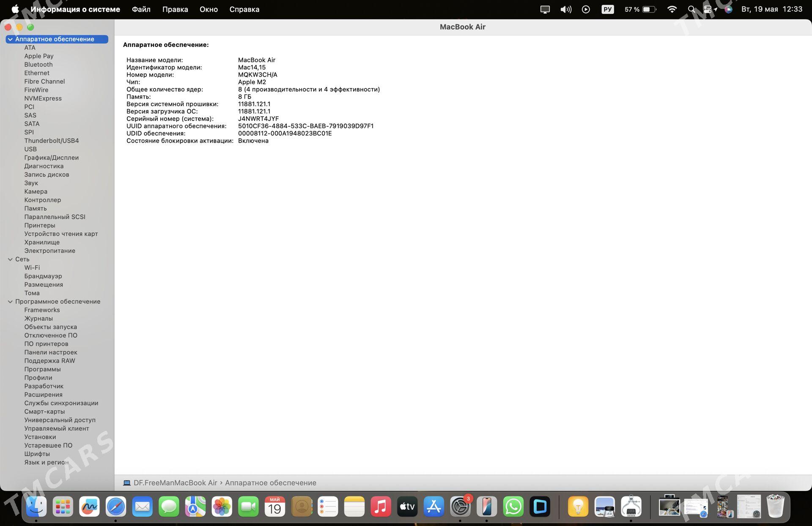Open Брандмауэр in the sidebar
The width and height of the screenshot is (812, 526).
pyautogui.click(x=43, y=276)
